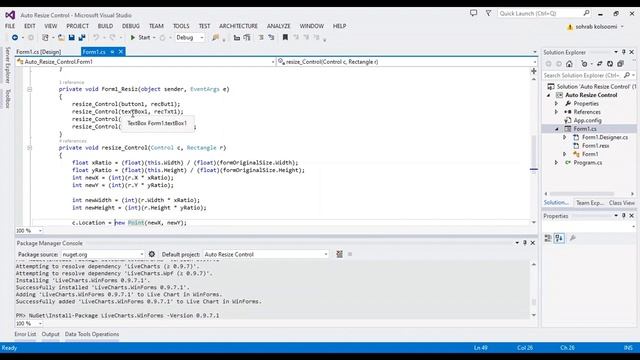Open the Default project dropdown
640x360 pixels.
click(266, 254)
